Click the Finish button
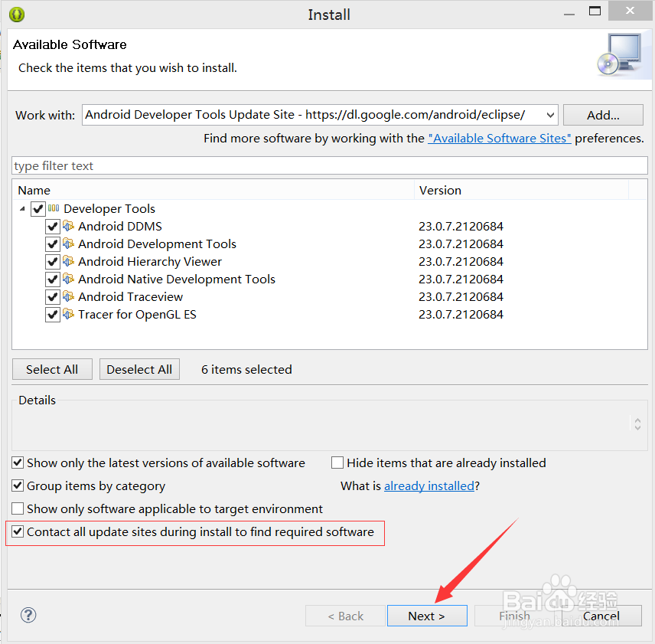655x644 pixels. (515, 616)
